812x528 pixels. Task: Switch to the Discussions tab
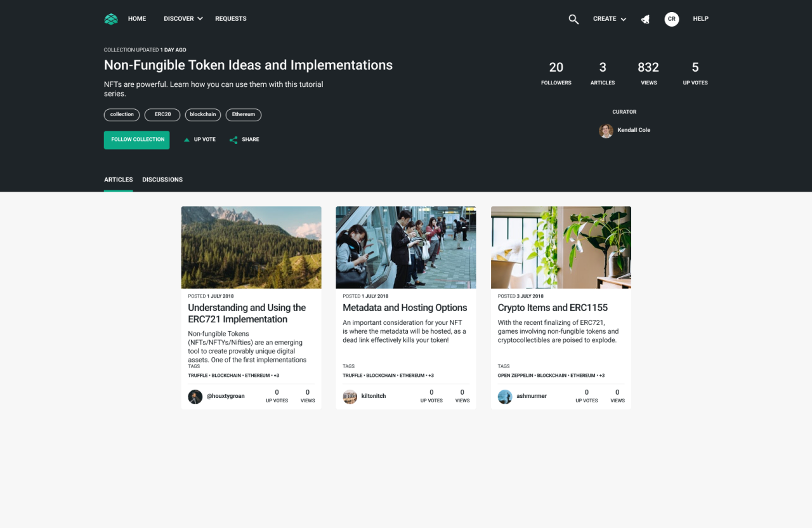[162, 180]
